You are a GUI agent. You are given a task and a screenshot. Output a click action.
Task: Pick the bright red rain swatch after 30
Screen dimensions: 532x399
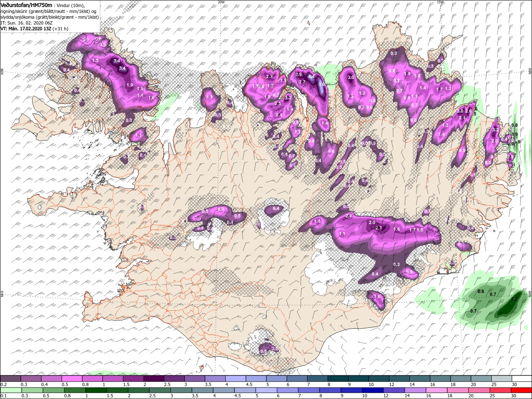521,390
